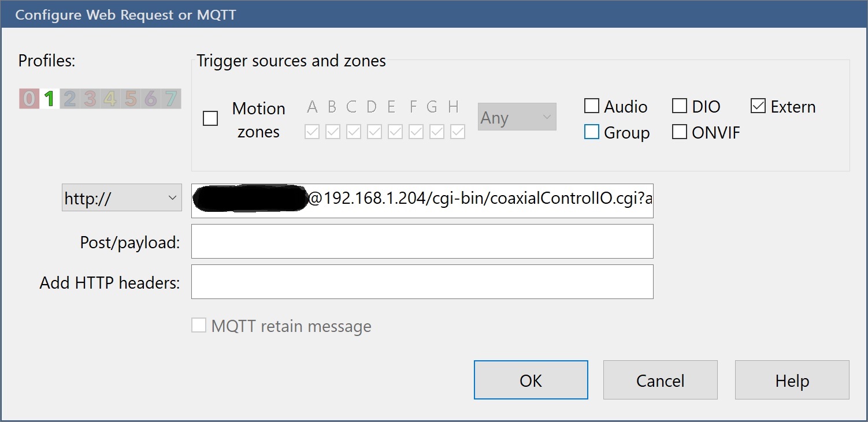Click OK to confirm settings
This screenshot has height=422, width=868.
(531, 380)
